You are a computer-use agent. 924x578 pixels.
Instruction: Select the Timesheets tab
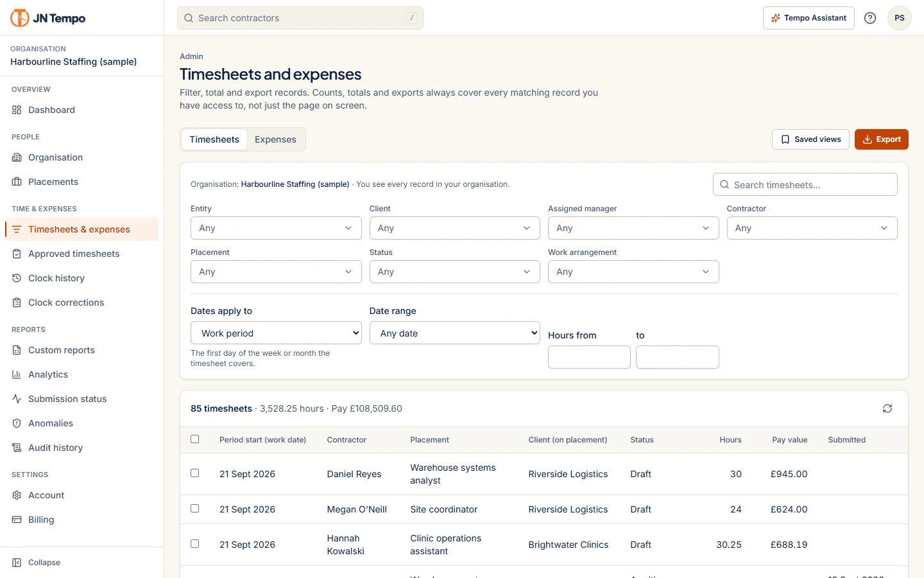[x=214, y=139]
